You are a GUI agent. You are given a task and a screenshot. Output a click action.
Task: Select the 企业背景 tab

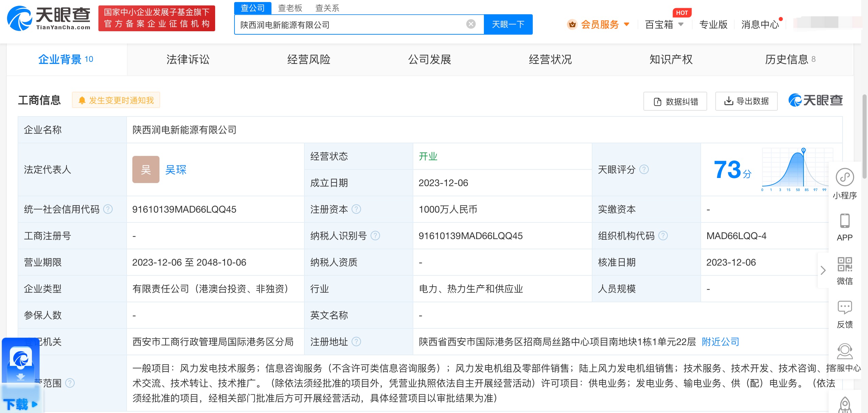66,59
